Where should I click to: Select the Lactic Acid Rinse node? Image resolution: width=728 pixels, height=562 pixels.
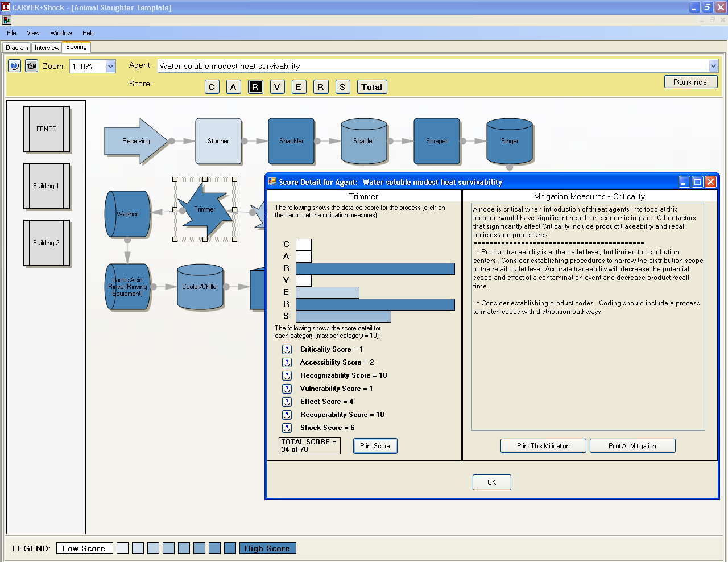(127, 287)
